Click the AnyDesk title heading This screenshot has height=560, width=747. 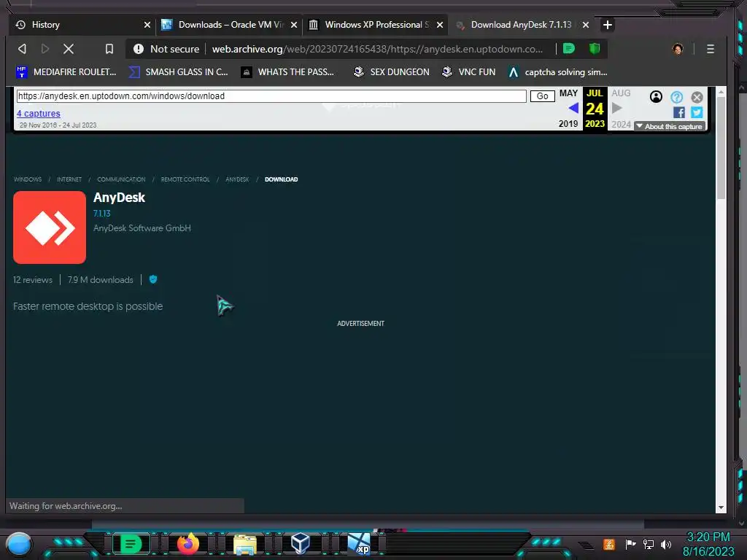[119, 198]
